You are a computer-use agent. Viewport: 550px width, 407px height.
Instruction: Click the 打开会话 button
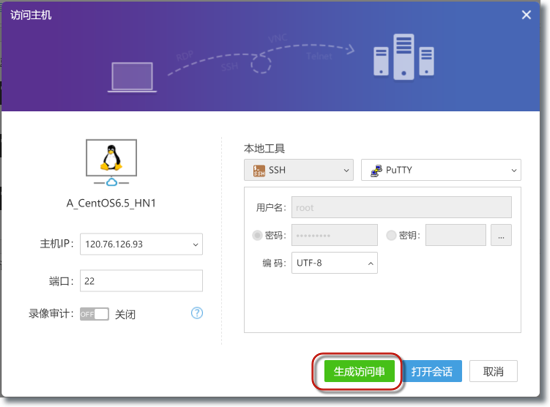432,371
